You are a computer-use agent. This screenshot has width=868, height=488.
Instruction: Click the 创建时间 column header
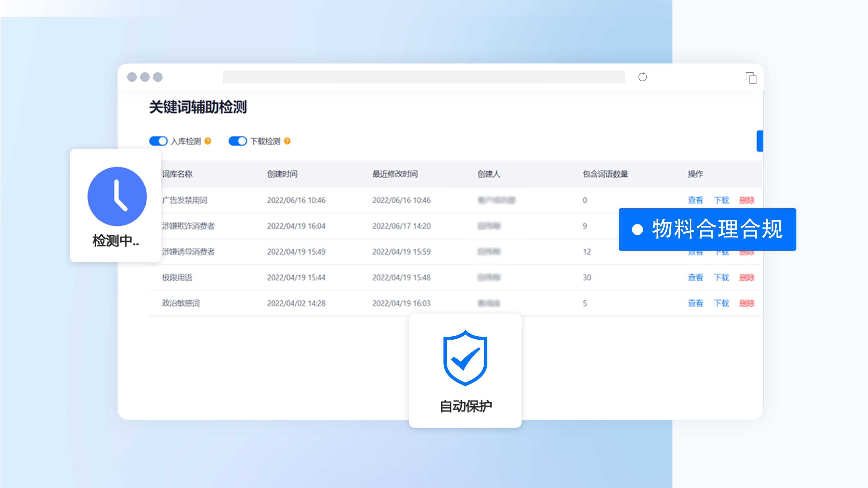[x=282, y=174]
